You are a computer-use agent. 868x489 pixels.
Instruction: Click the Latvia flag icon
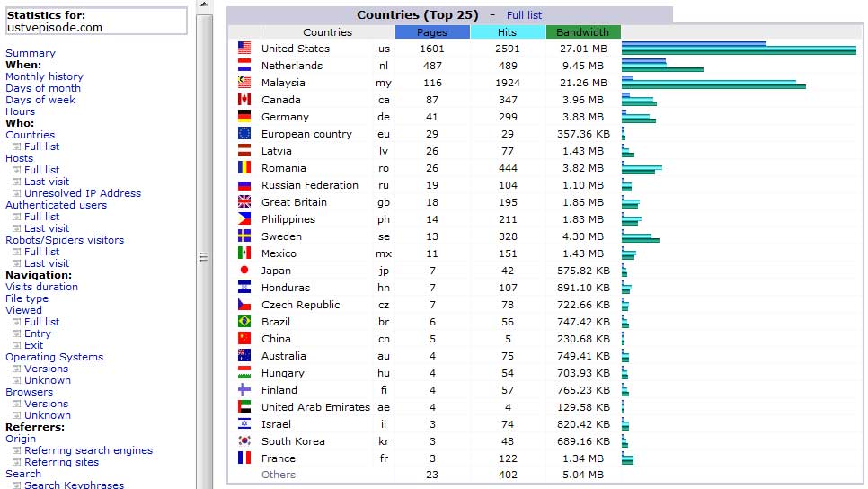click(244, 151)
